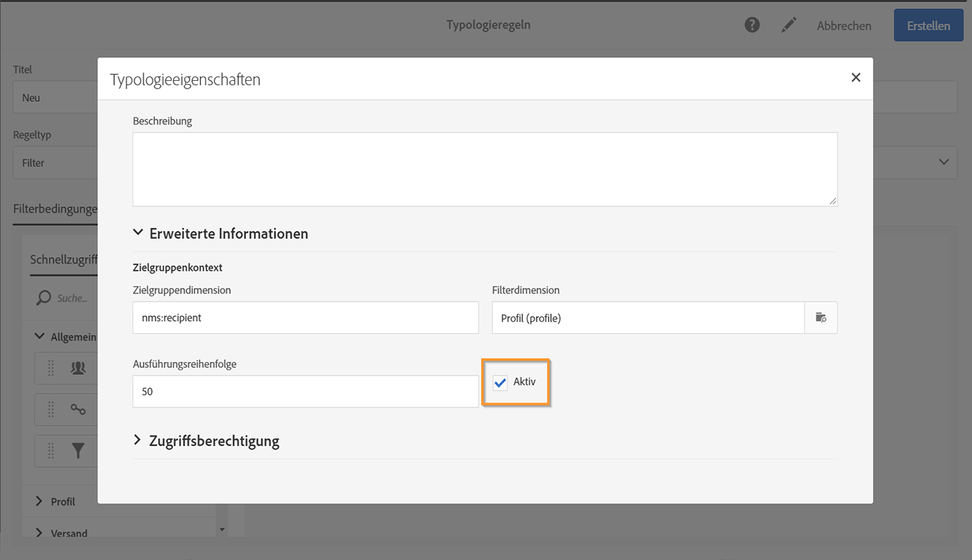
Task: Click into the Beschreibung text area
Action: click(484, 169)
